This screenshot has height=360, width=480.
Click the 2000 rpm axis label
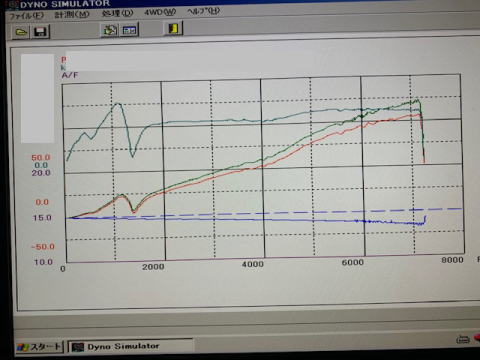[153, 267]
